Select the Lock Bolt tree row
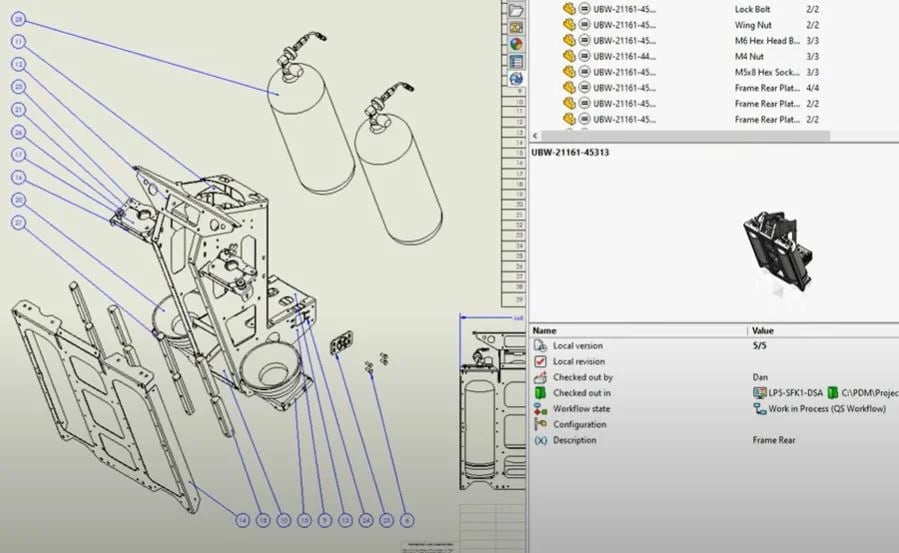 pos(691,9)
